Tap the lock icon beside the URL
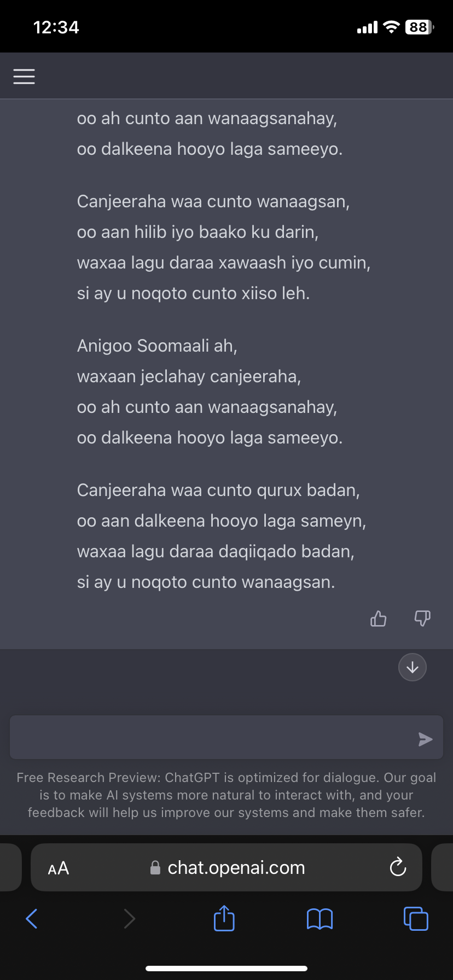Viewport: 453px width, 980px height. click(155, 868)
